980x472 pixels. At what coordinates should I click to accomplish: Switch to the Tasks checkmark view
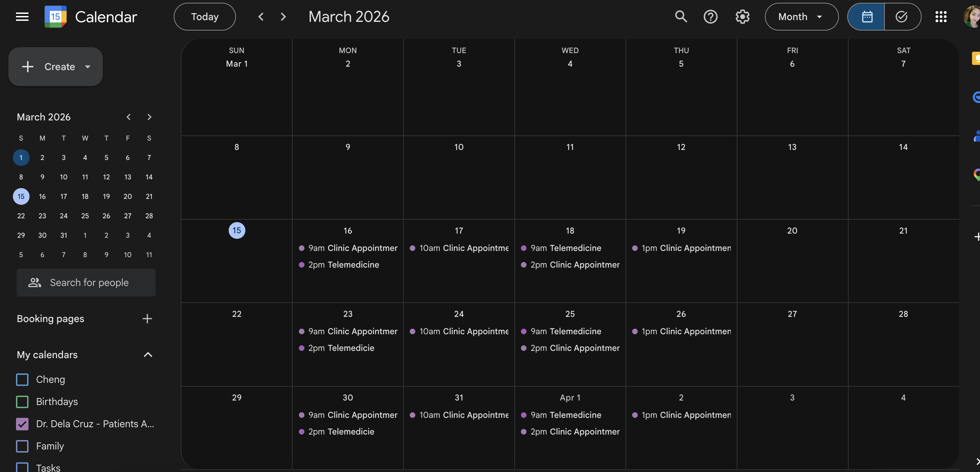[901, 17]
